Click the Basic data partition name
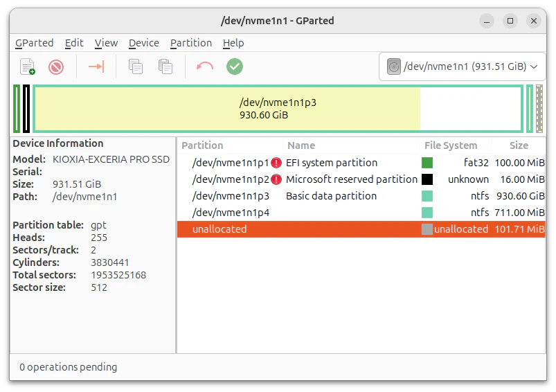The image size is (556, 392). pos(331,196)
